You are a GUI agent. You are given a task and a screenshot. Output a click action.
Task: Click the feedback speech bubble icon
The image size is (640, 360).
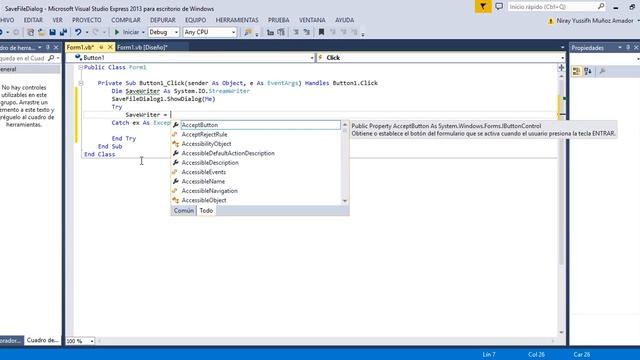[499, 7]
